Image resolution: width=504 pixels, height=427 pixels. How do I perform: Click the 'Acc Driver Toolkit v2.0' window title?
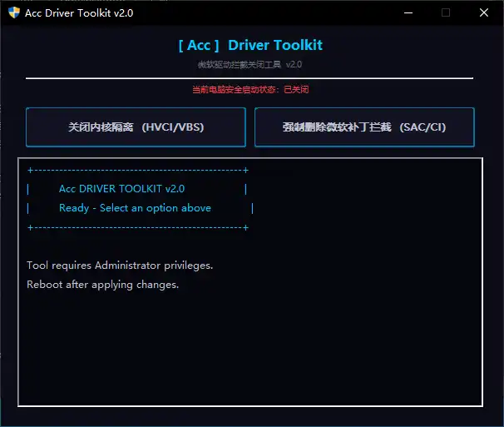pyautogui.click(x=79, y=12)
